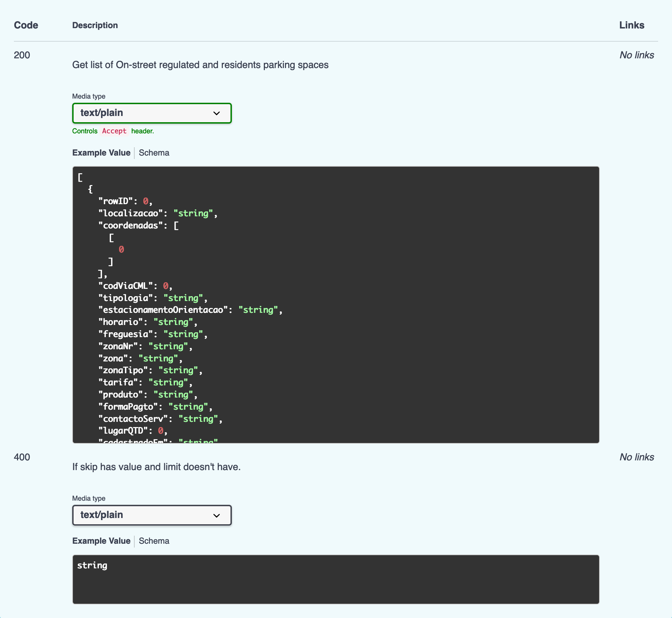The width and height of the screenshot is (672, 618).
Task: Click the 400 example value 'string' text
Action: (x=92, y=566)
